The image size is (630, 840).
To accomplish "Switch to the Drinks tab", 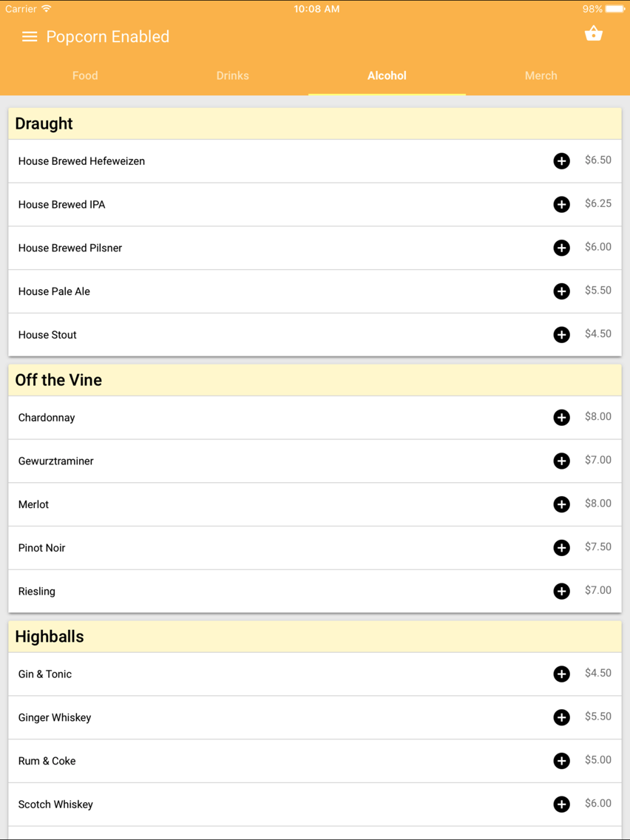I will tap(232, 75).
